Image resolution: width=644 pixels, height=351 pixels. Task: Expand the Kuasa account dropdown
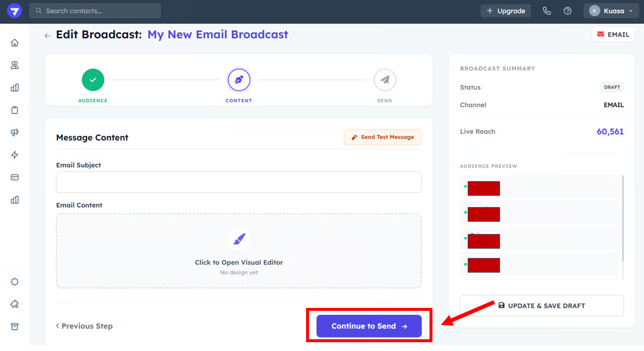click(611, 11)
